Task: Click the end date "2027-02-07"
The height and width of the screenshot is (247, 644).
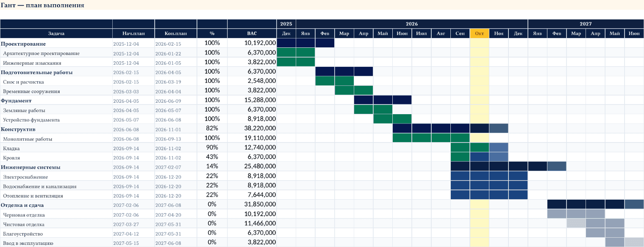Action: [x=176, y=167]
